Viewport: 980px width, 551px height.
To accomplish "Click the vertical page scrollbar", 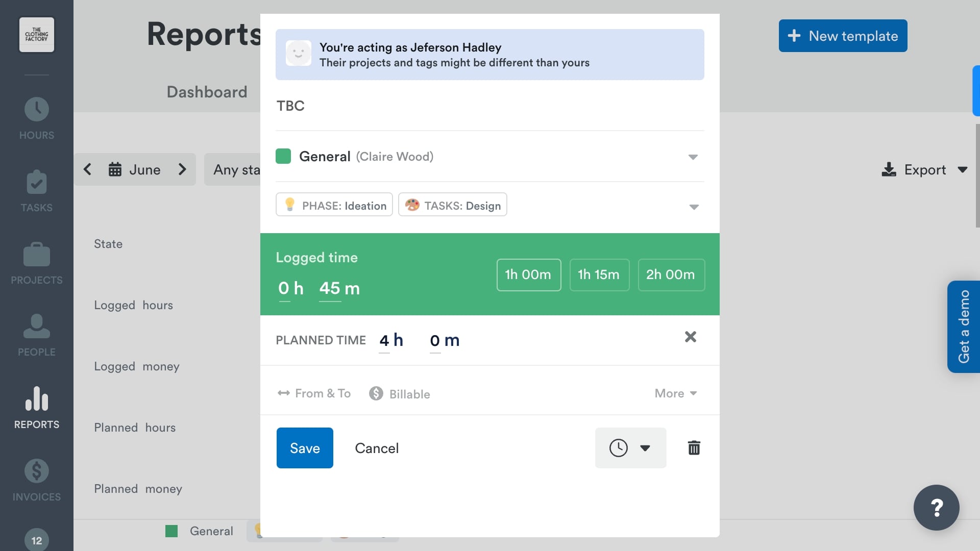I will click(977, 176).
